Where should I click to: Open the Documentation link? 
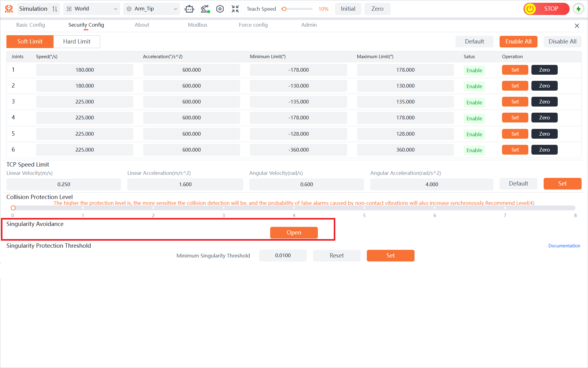[x=564, y=246]
